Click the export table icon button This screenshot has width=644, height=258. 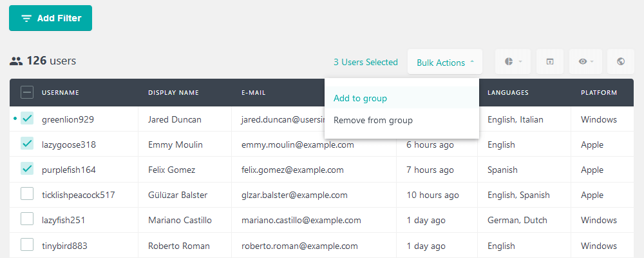[549, 62]
